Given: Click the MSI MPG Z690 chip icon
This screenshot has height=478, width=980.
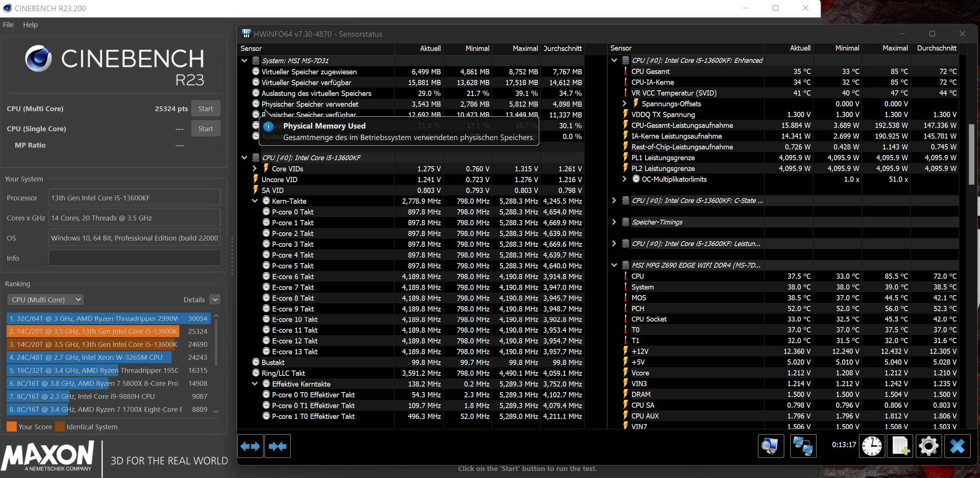Looking at the screenshot, I should click(625, 265).
